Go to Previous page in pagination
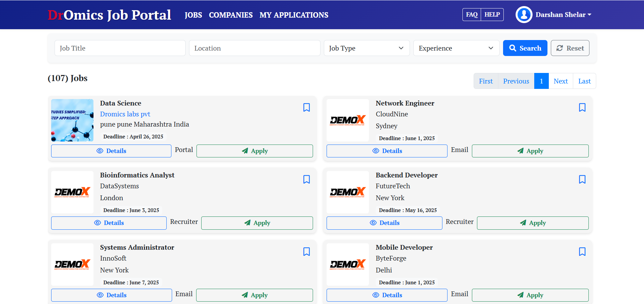 click(x=516, y=81)
